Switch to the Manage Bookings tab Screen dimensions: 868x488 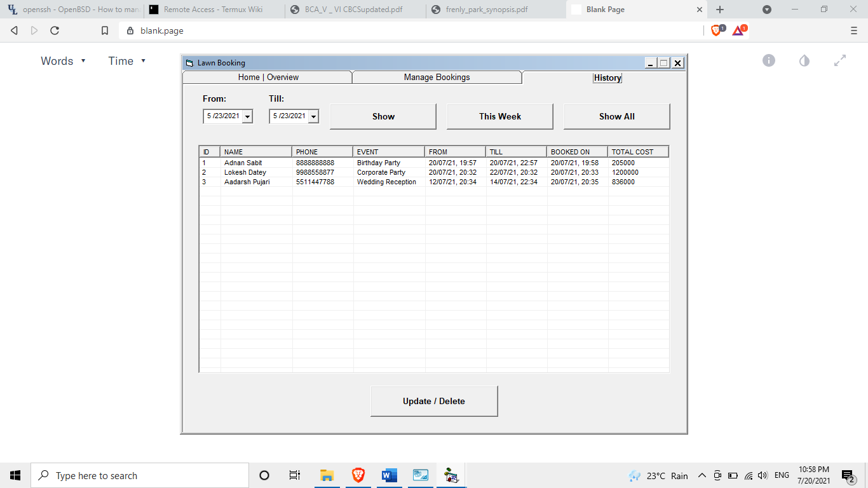(x=437, y=77)
